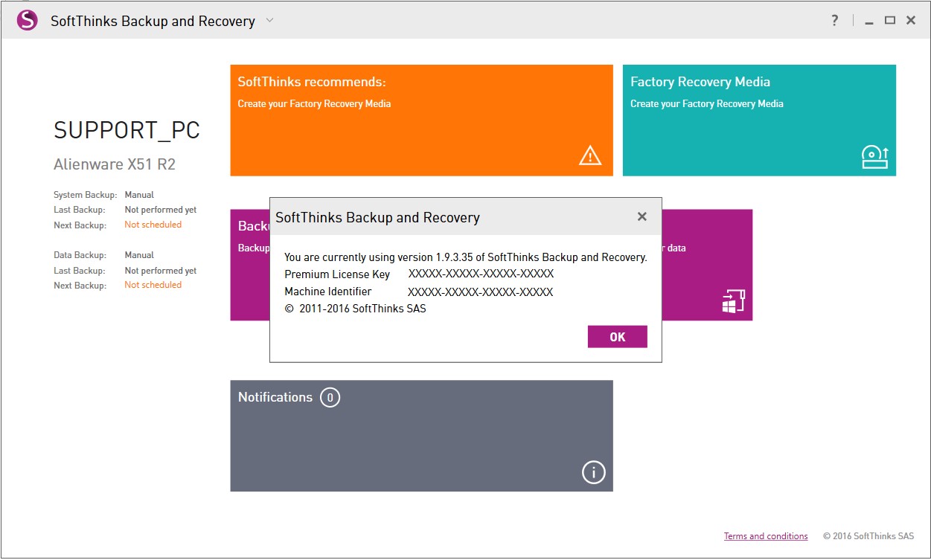Click the Alienware X51 R2 model text
The height and width of the screenshot is (560, 931).
[115, 164]
